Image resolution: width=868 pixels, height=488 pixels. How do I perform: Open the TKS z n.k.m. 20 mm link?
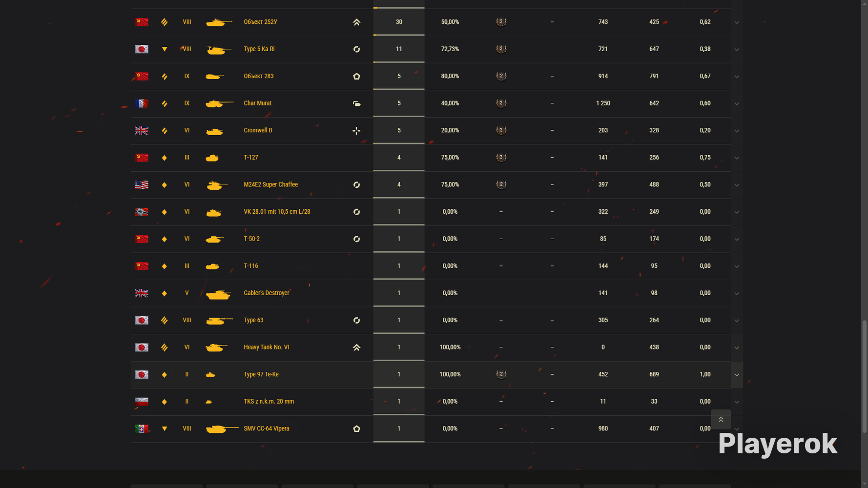pyautogui.click(x=269, y=402)
